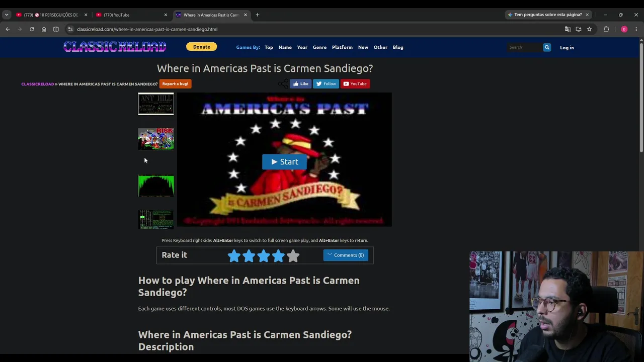Focus the address bar URL
The height and width of the screenshot is (362, 644).
[x=147, y=29]
